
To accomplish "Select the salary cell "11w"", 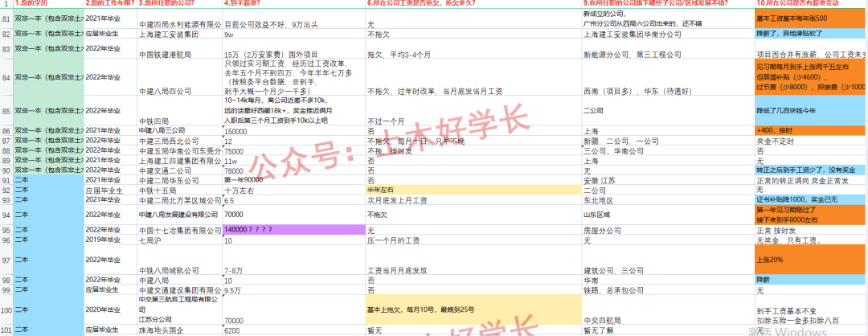I will coord(294,161).
